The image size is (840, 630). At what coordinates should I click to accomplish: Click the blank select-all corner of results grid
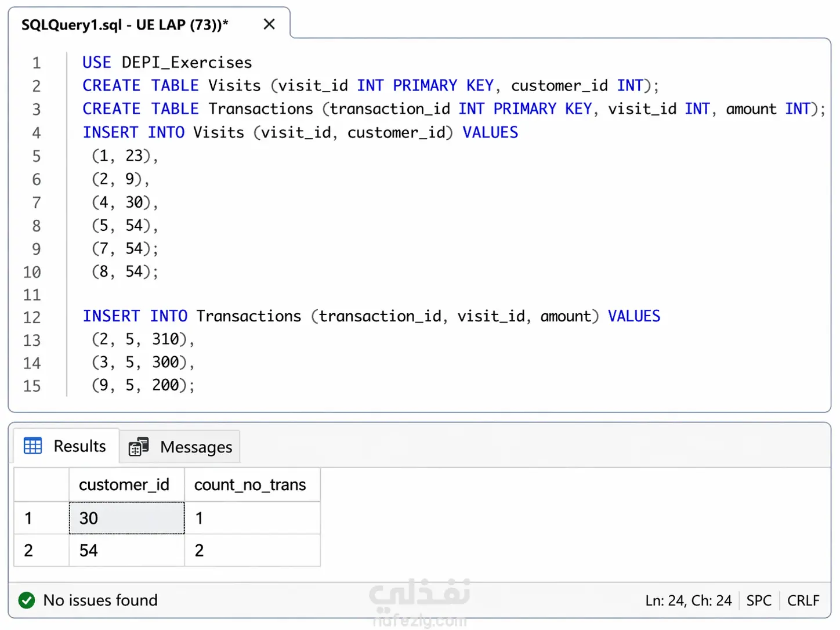tap(41, 484)
